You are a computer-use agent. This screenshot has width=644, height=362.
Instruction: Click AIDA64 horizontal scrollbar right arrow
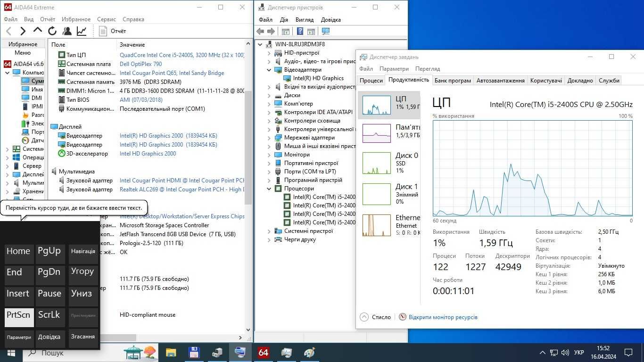click(240, 337)
